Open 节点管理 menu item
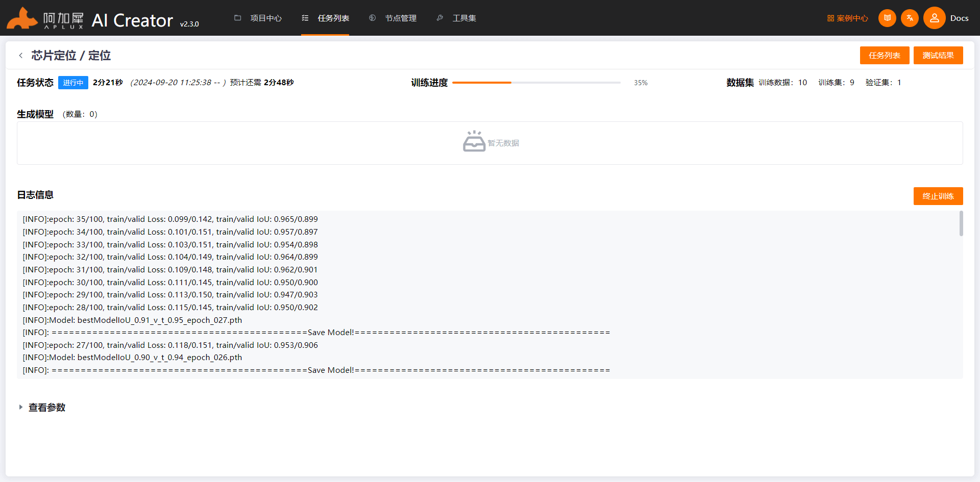 click(x=401, y=18)
